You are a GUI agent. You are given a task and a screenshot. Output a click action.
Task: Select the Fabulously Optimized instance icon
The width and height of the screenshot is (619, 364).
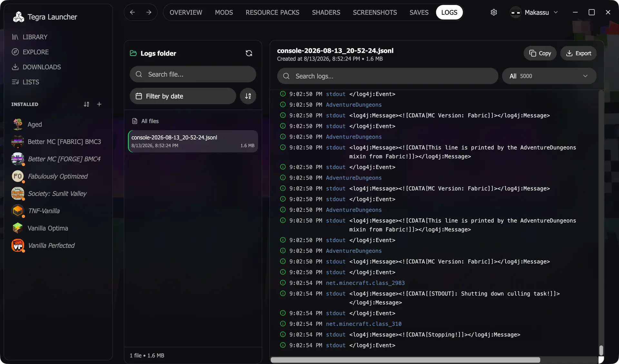point(18,176)
